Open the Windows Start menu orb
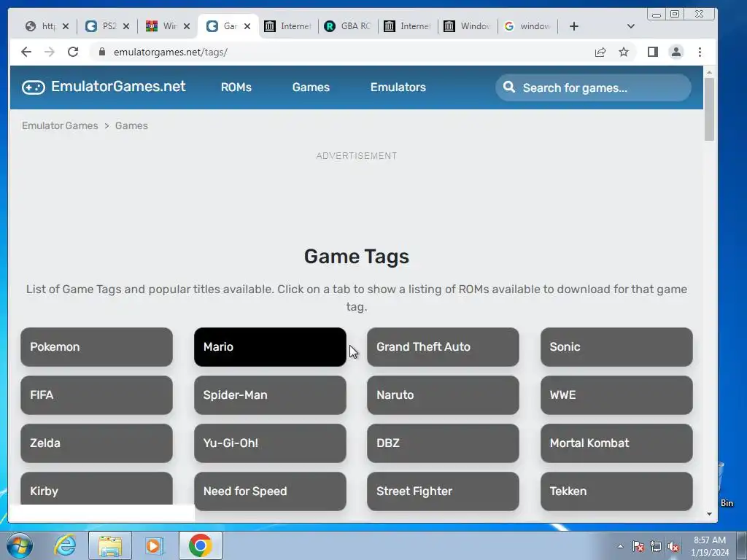Image resolution: width=747 pixels, height=560 pixels. [20, 545]
